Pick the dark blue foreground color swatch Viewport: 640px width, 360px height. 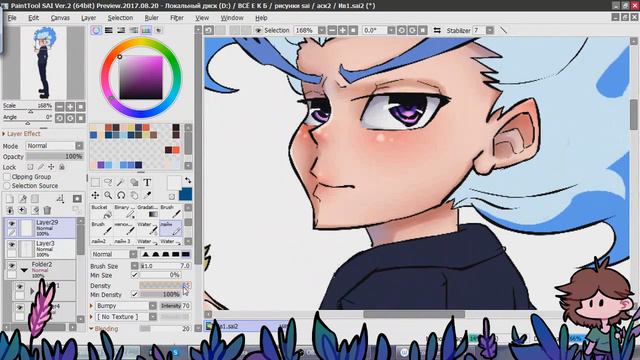coord(186,193)
